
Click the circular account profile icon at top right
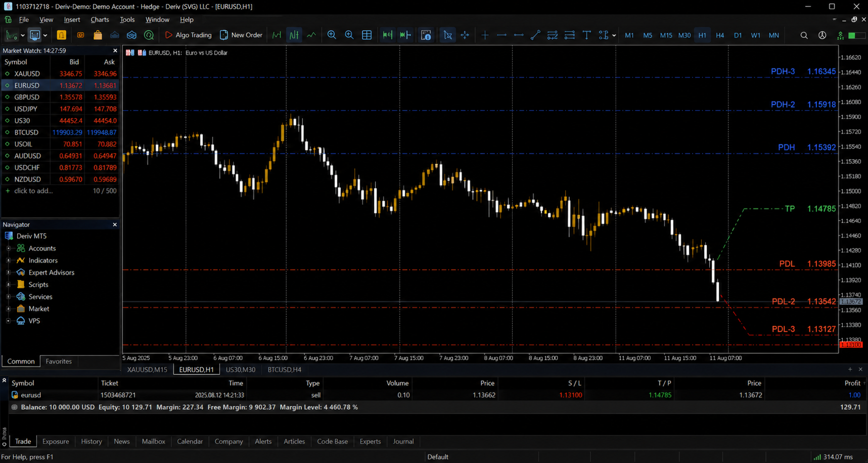coord(823,35)
